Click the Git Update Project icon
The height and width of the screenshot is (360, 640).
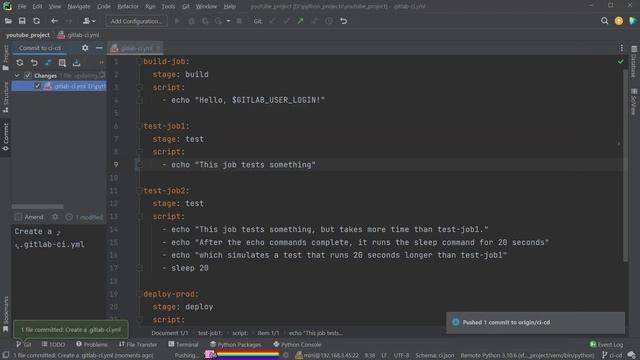(x=272, y=21)
